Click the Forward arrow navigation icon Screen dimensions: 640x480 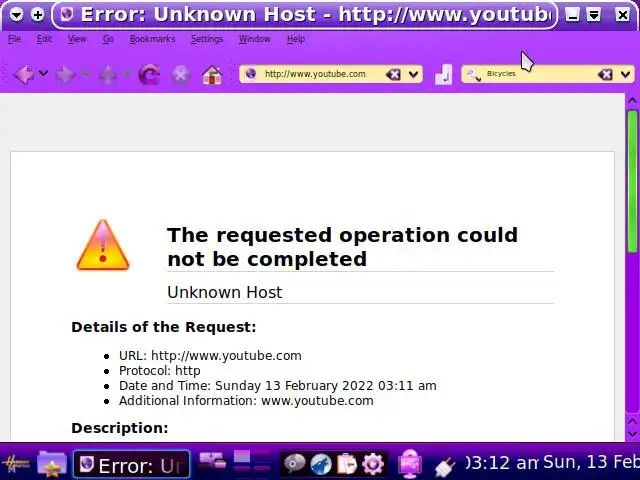[65, 75]
